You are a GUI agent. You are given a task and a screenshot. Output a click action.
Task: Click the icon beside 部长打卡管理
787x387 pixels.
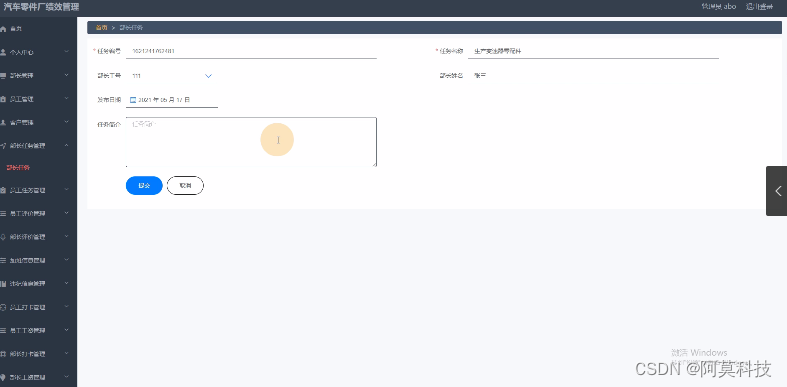coord(3,354)
